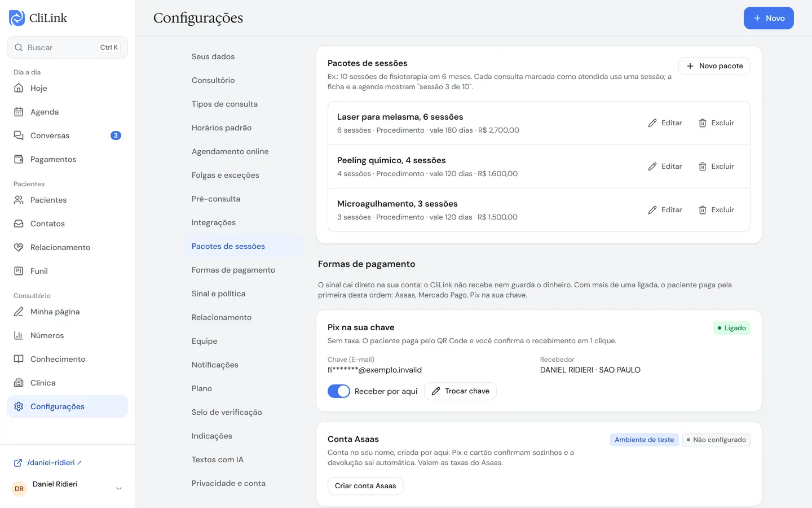
Task: Open Textos com IA settings section
Action: (x=244, y=459)
